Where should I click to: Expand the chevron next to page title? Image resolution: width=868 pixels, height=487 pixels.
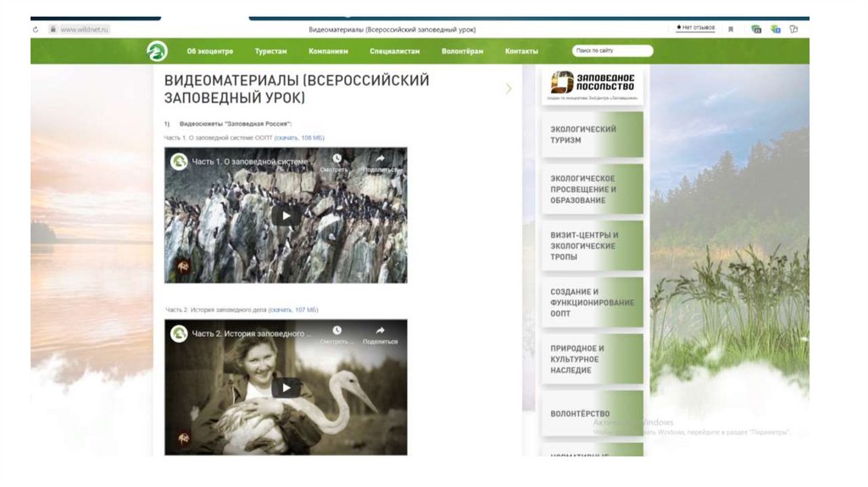coord(509,88)
